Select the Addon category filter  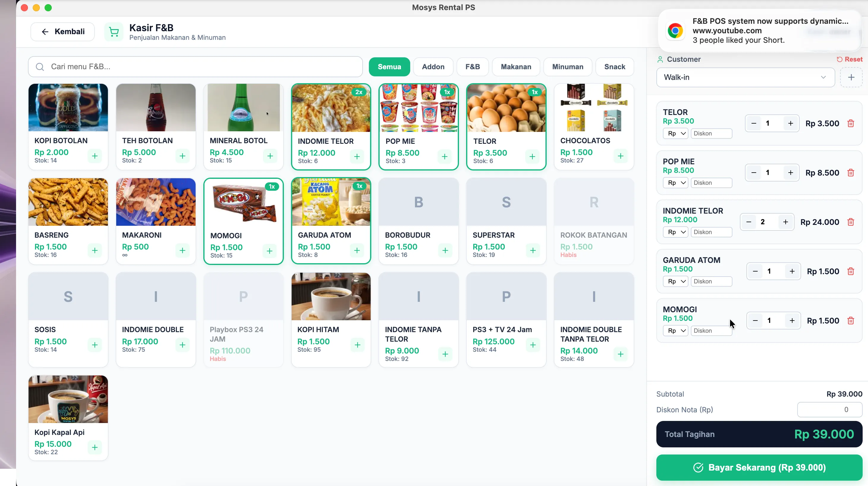click(433, 67)
